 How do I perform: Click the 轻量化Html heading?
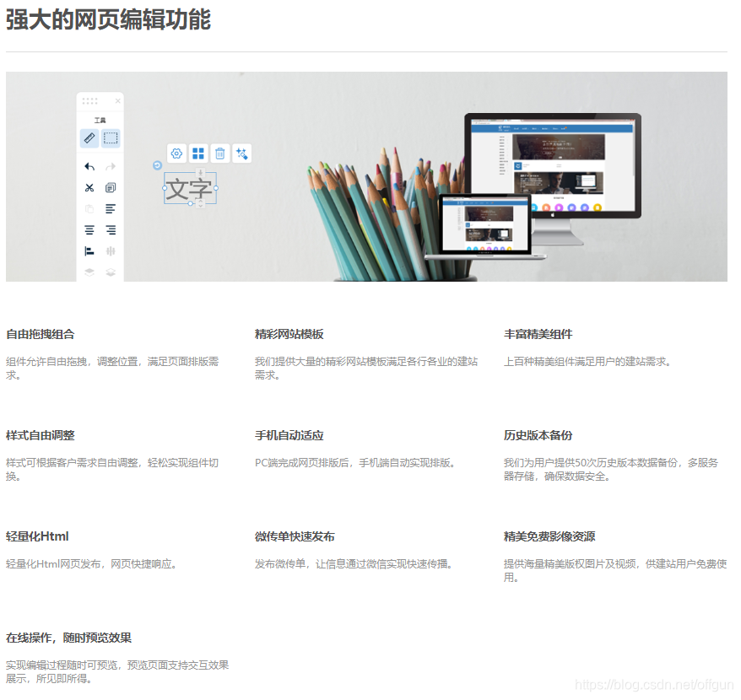pos(38,536)
